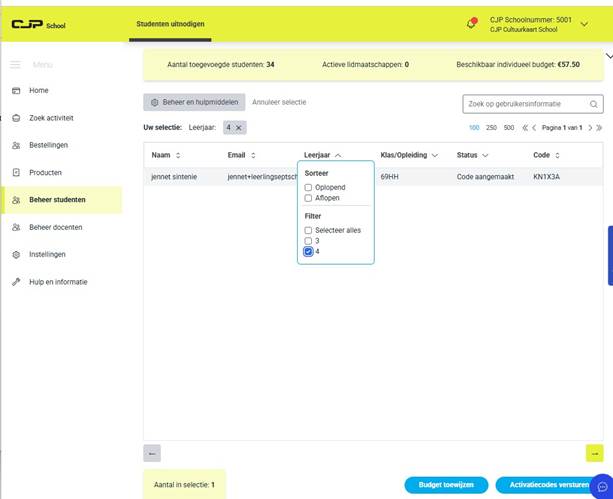This screenshot has width=613, height=499.
Task: Go to last page double arrow
Action: (x=599, y=128)
